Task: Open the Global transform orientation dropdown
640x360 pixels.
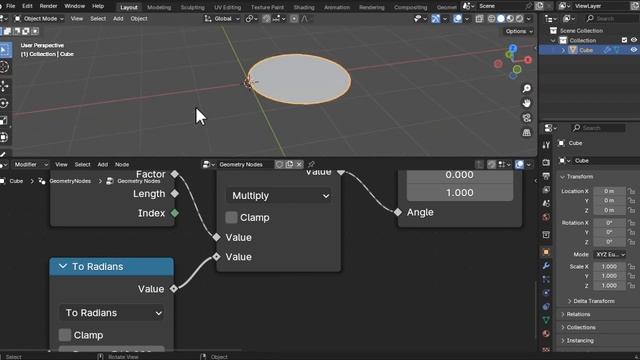Action: click(222, 19)
